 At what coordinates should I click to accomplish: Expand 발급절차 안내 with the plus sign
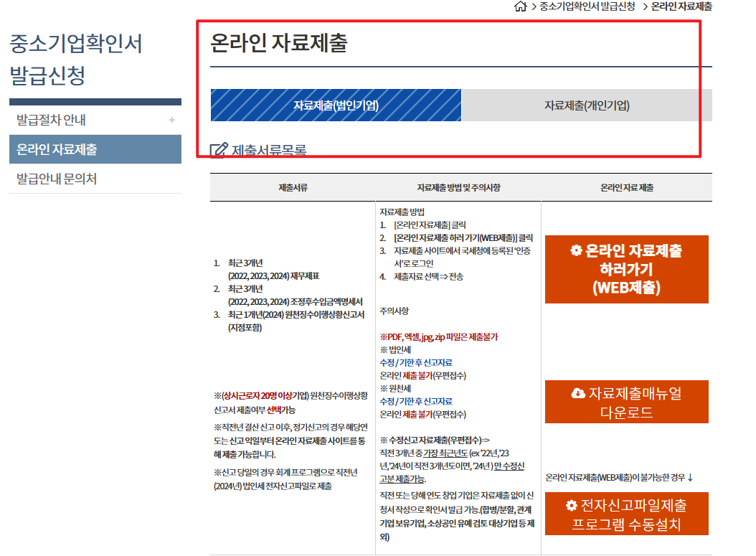click(x=172, y=121)
